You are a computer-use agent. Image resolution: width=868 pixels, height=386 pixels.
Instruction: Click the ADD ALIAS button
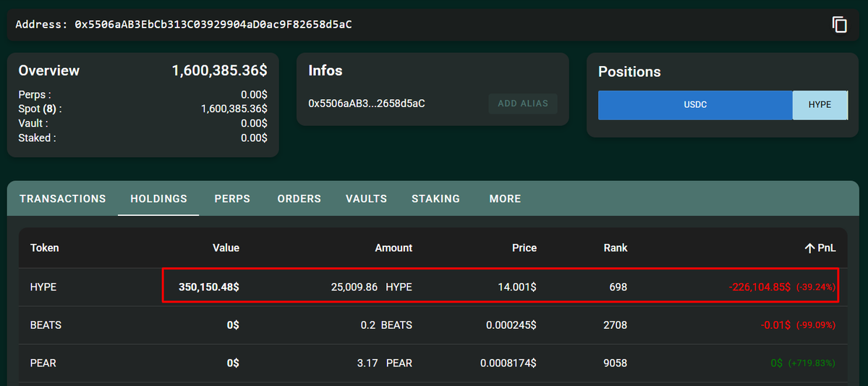pos(523,104)
